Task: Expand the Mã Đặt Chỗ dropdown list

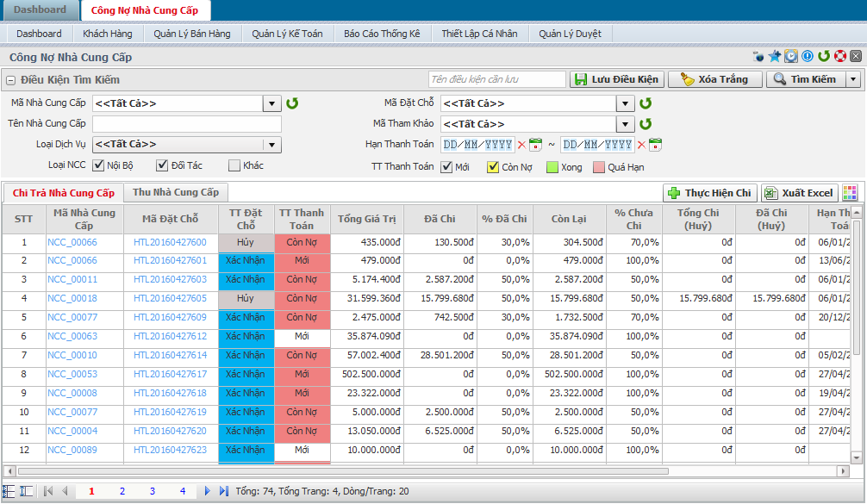Action: (x=627, y=103)
